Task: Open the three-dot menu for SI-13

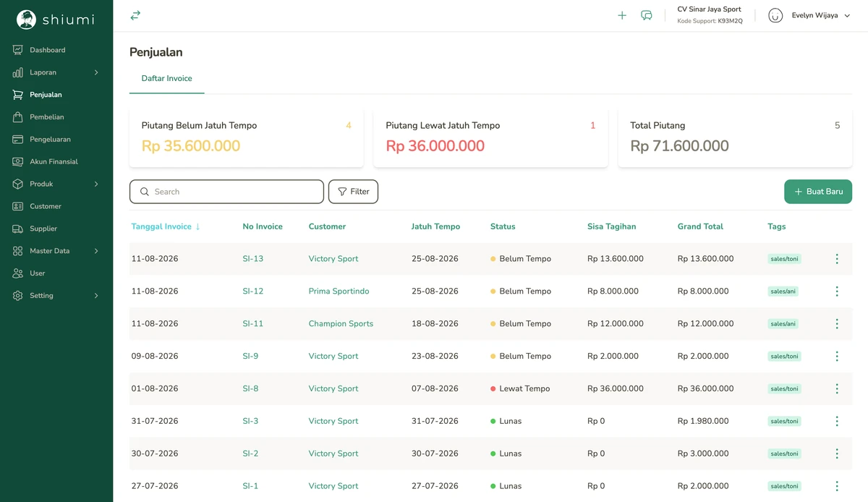Action: click(837, 259)
